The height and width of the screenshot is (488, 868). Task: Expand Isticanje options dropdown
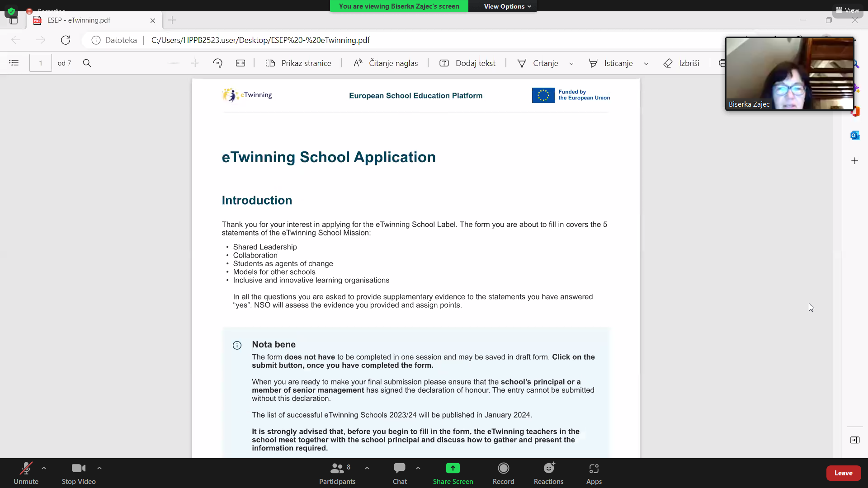(x=646, y=64)
